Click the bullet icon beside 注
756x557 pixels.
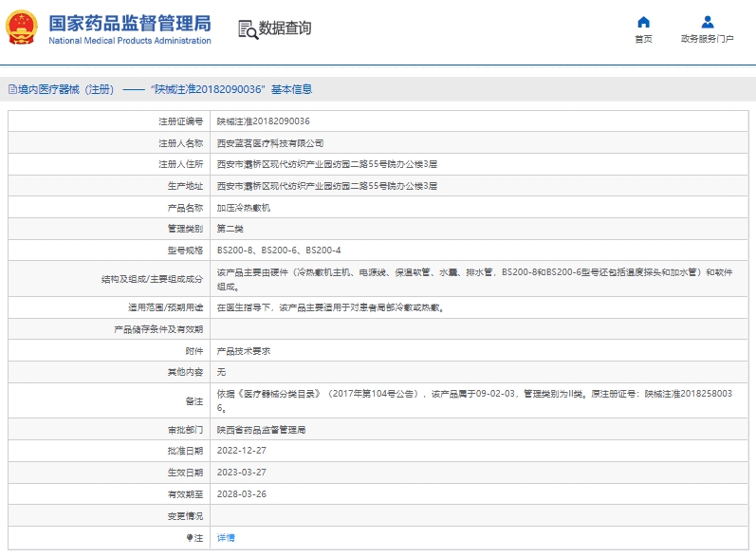(190, 538)
